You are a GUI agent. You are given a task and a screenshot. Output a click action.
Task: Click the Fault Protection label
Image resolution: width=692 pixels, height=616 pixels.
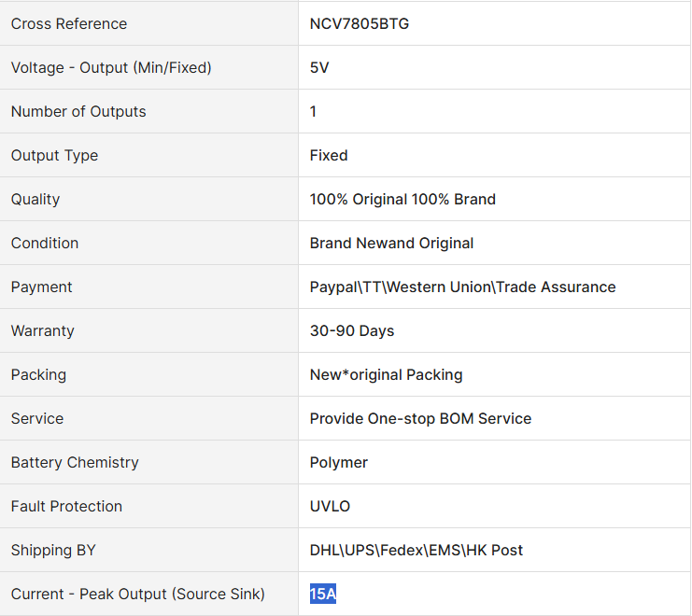[66, 506]
